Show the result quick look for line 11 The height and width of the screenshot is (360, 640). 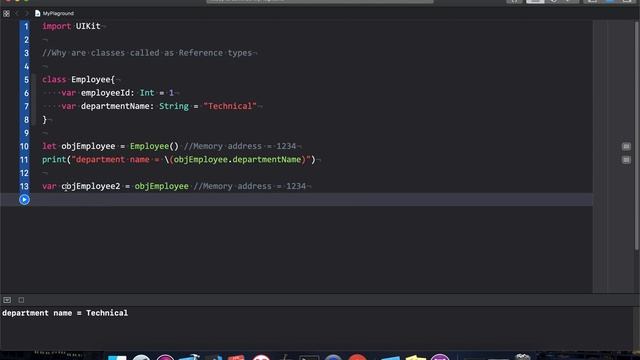click(x=626, y=160)
